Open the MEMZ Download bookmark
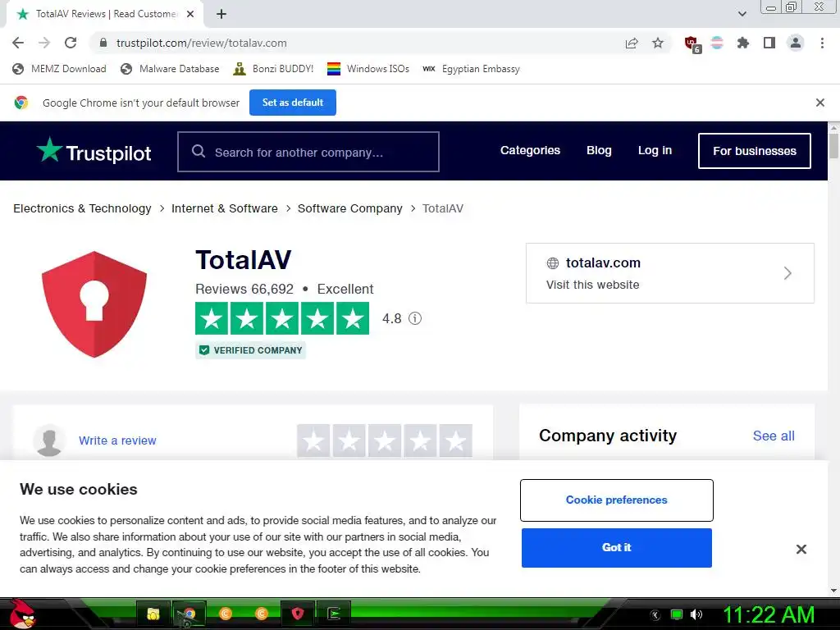This screenshot has height=630, width=840. pyautogui.click(x=59, y=69)
